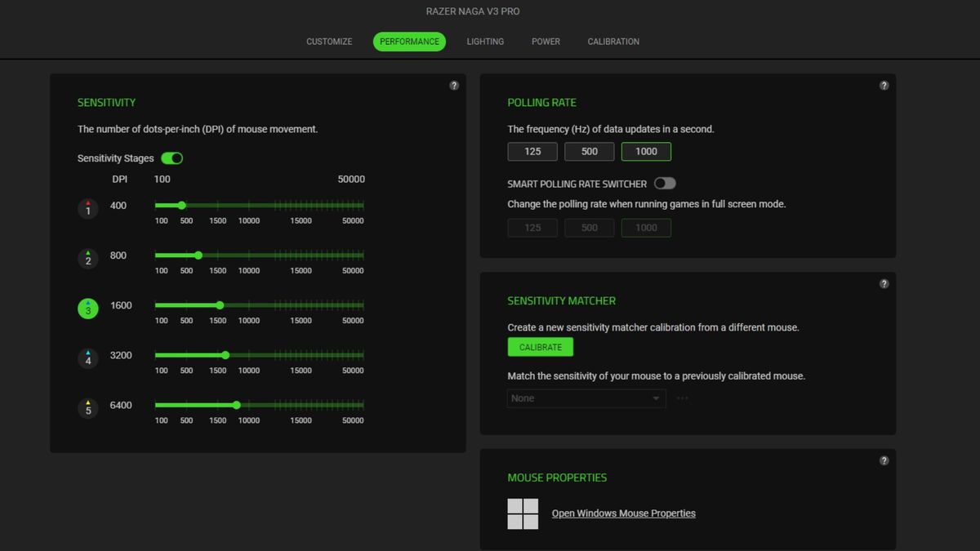Select DPI stage 5 circle icon

[x=88, y=408]
